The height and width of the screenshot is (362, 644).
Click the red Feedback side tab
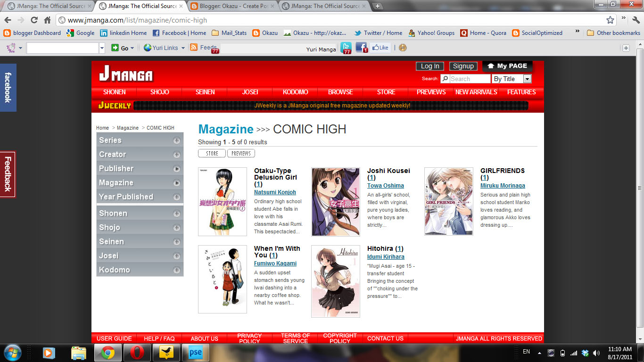8,174
